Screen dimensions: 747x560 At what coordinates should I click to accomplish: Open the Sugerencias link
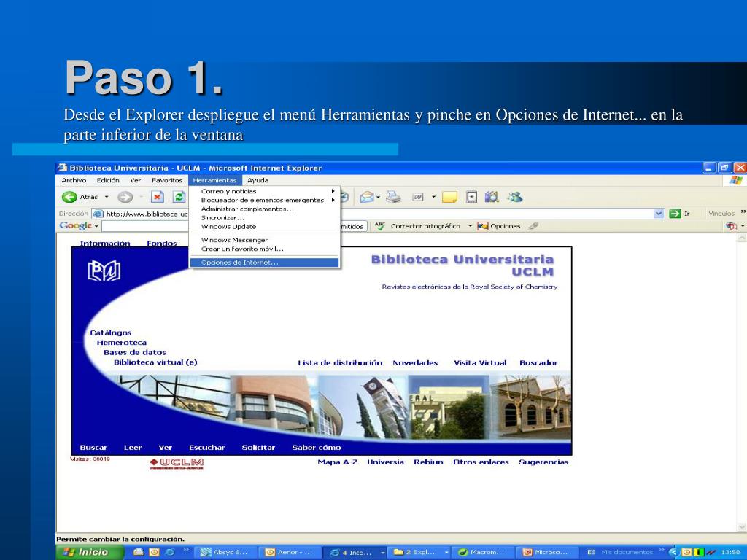[543, 462]
